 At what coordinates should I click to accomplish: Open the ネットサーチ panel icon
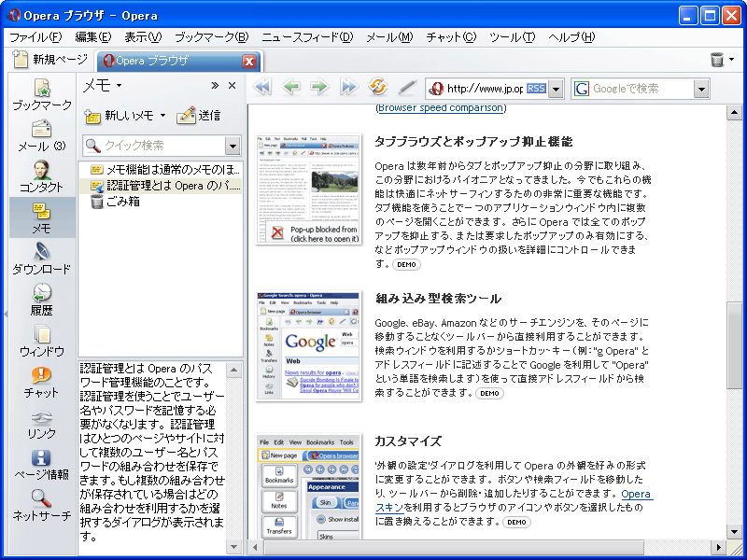point(42,505)
